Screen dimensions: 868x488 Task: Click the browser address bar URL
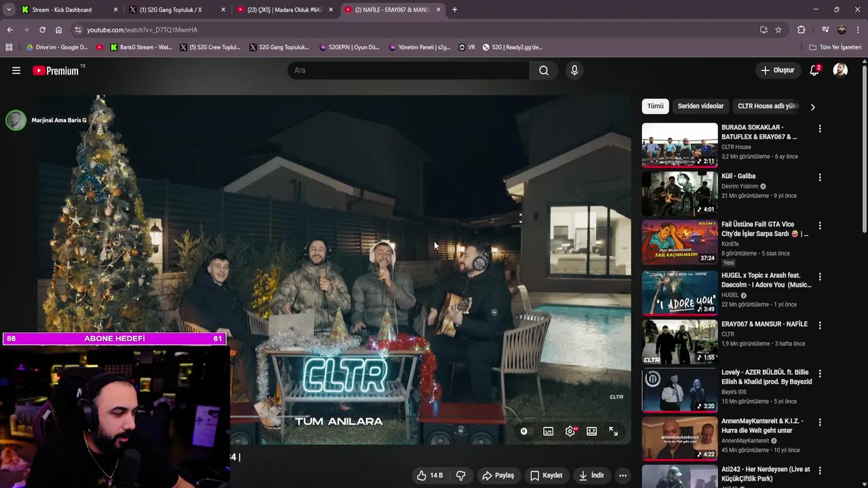click(x=142, y=30)
